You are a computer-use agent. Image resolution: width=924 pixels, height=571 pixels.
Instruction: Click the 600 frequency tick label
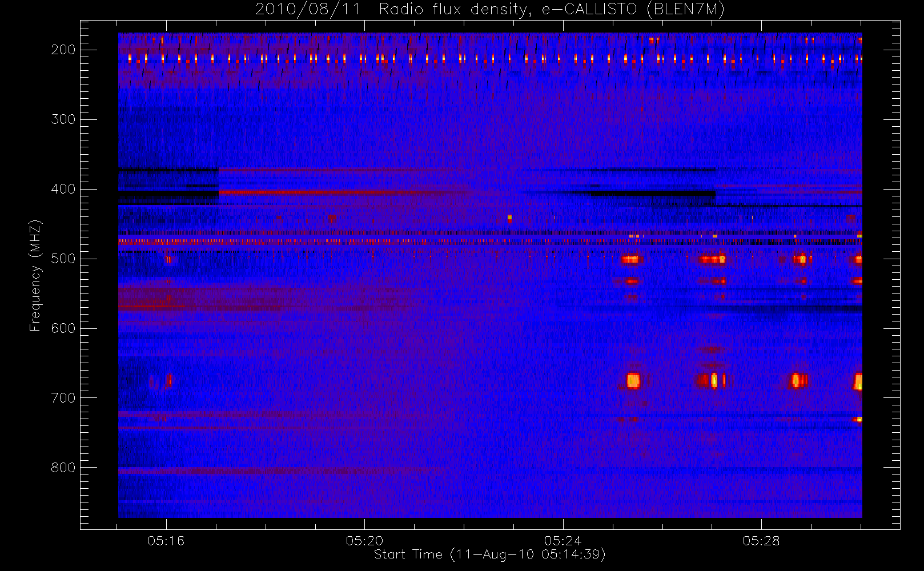63,328
